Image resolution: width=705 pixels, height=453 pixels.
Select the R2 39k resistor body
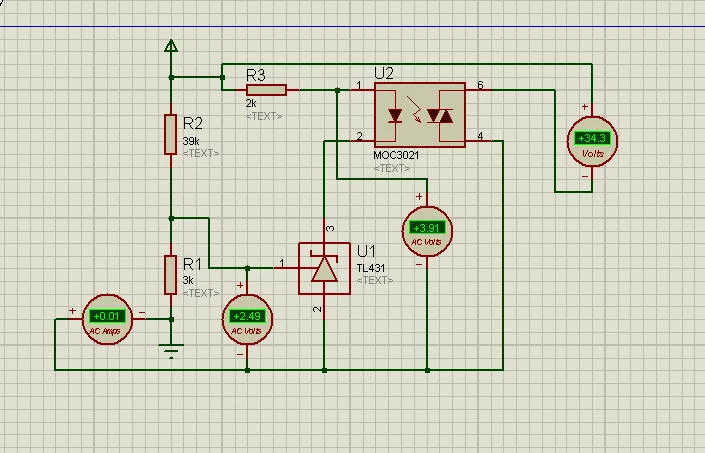171,135
